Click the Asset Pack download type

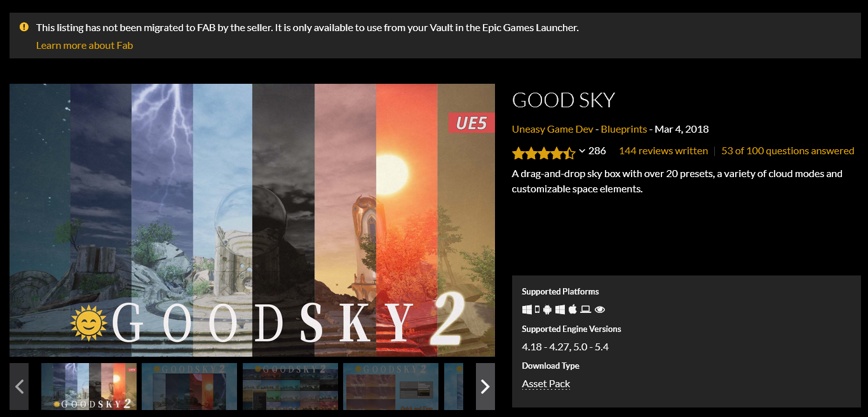(x=546, y=383)
